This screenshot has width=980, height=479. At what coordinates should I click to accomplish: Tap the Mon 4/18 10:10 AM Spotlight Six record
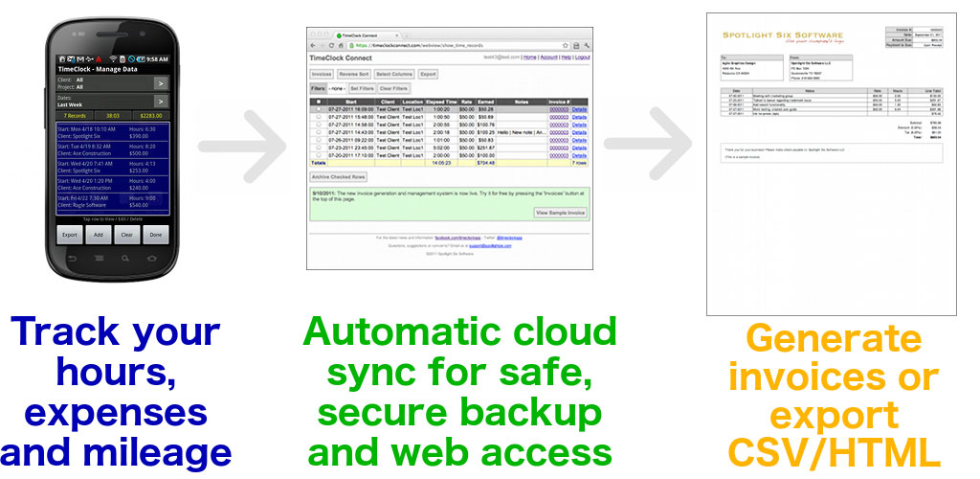coord(113,132)
